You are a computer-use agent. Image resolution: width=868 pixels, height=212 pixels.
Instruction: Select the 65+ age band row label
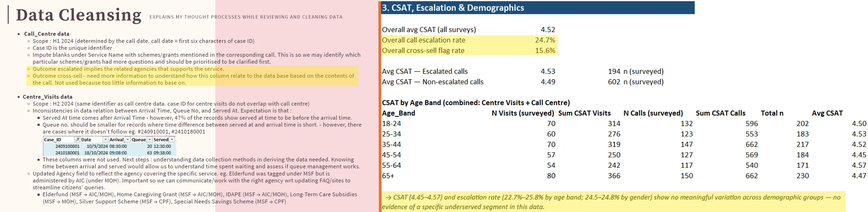tap(388, 176)
